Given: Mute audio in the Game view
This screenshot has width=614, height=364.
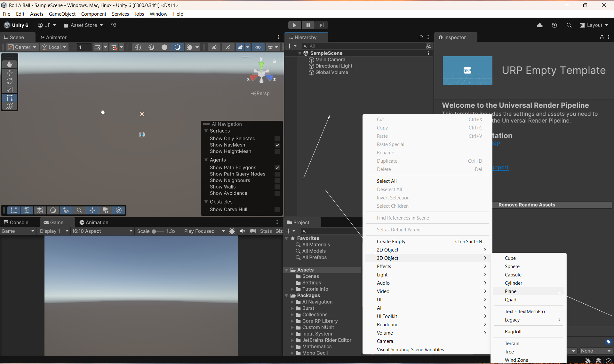Looking at the screenshot, I should tap(242, 231).
